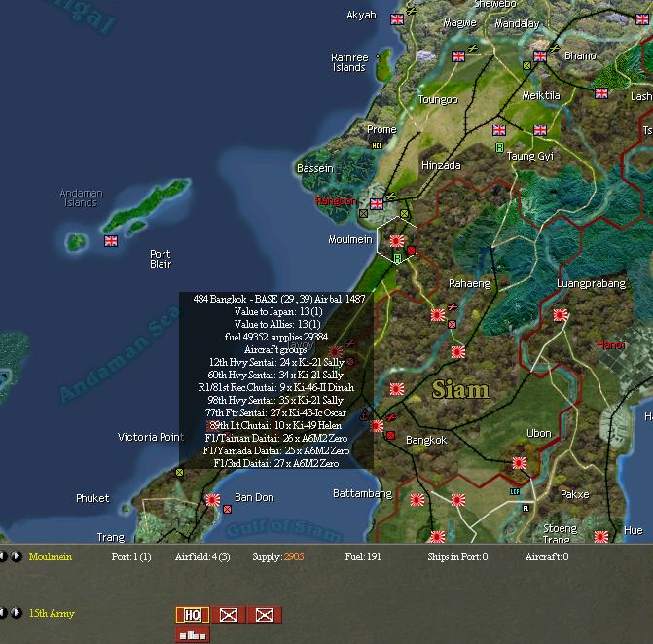
Task: Click the red Hanoi city label
Action: coord(611,344)
